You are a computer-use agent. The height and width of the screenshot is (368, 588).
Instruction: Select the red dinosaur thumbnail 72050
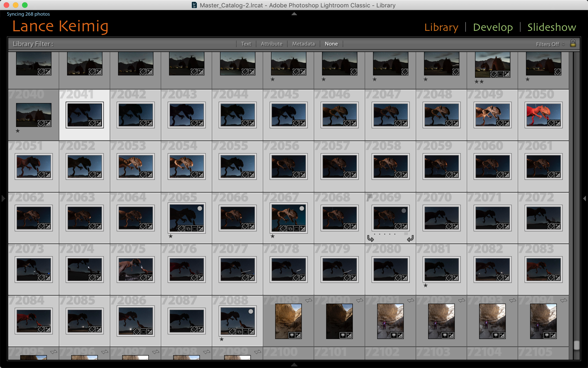coord(544,115)
